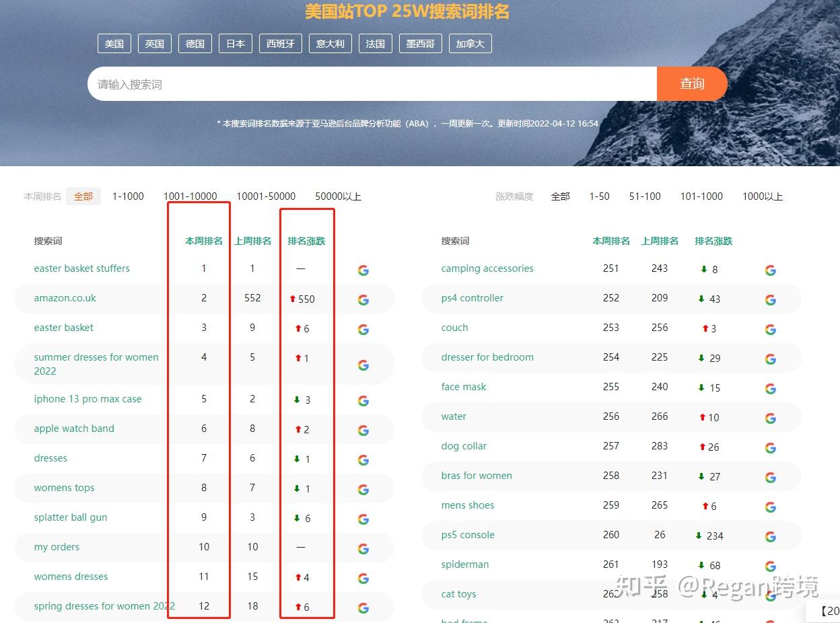This screenshot has height=623, width=840.
Task: Click the left table 本周排名 column header
Action: [x=204, y=241]
